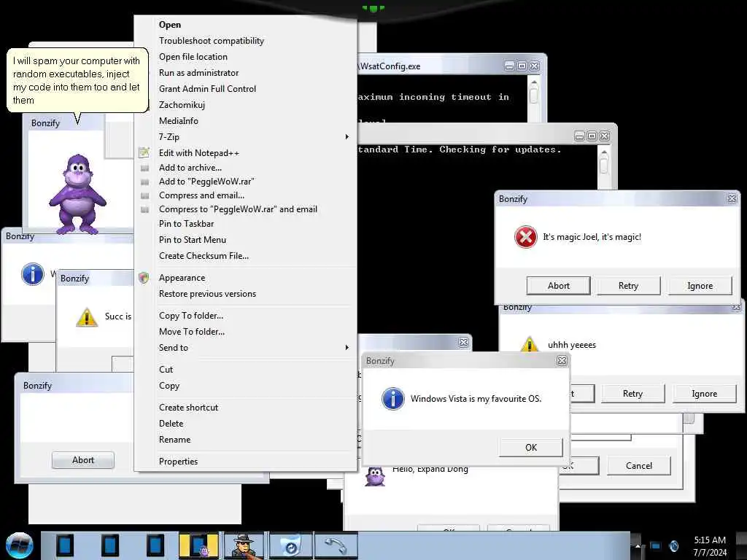Click Bonzi's speech bubble about spamming executables
Screen dimensions: 747x560
[x=77, y=80]
